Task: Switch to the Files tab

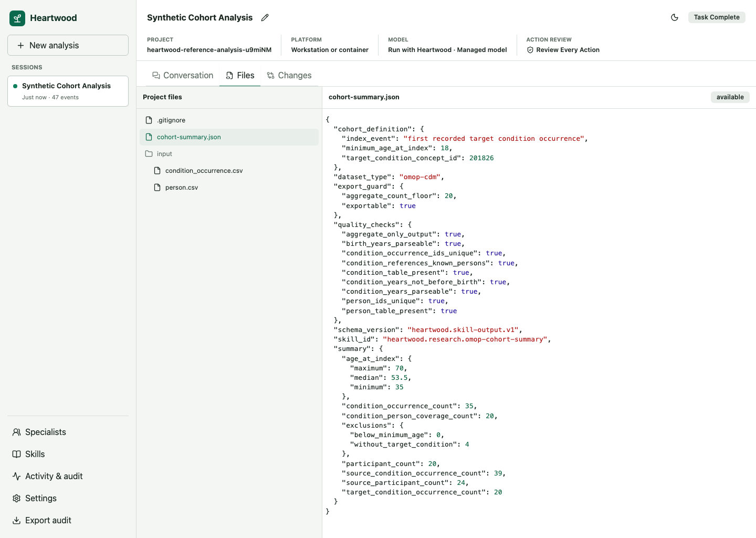Action: coord(240,75)
